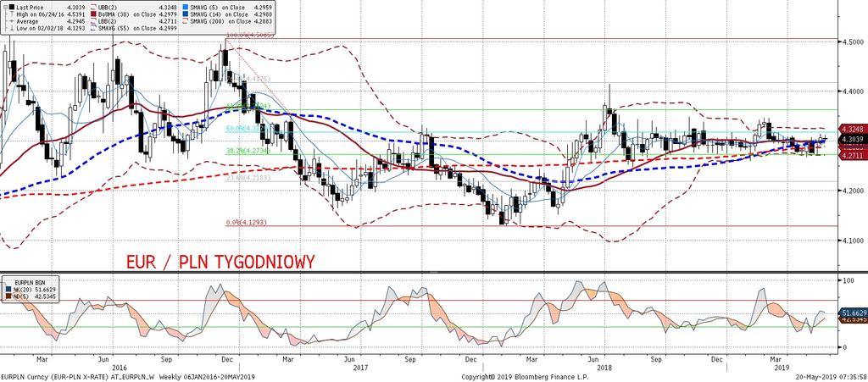
Task: Click the High on 06/24/16 marker icon
Action: tap(12, 14)
